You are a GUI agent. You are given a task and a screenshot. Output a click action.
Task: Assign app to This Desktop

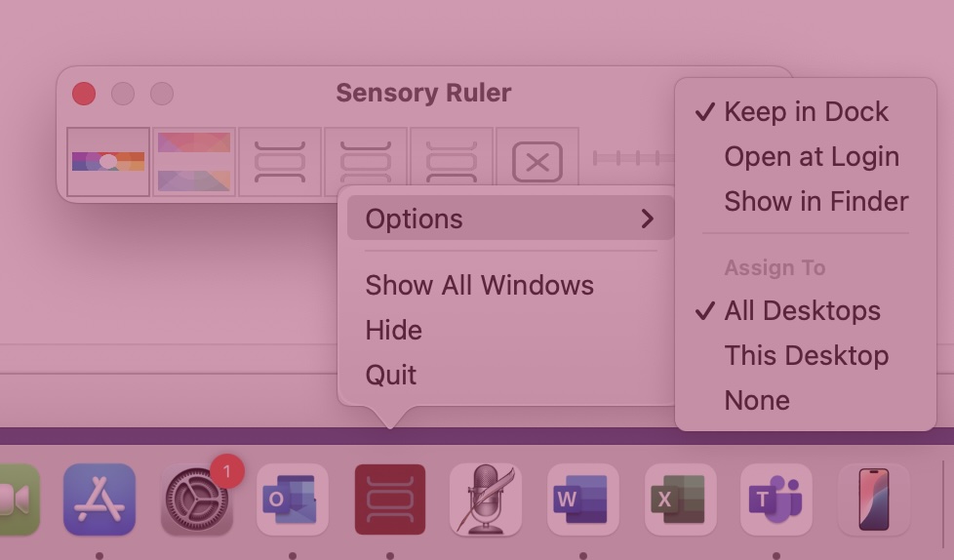click(806, 356)
